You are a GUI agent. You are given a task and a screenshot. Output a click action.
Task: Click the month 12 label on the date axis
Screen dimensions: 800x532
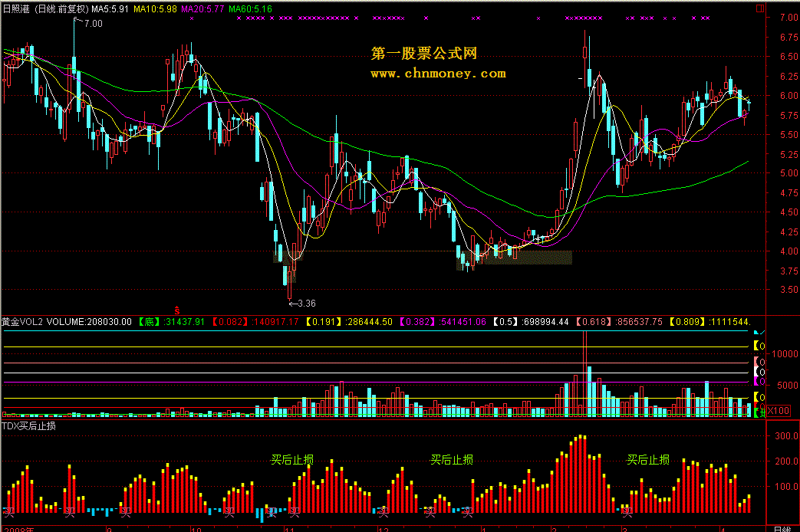pos(384,530)
